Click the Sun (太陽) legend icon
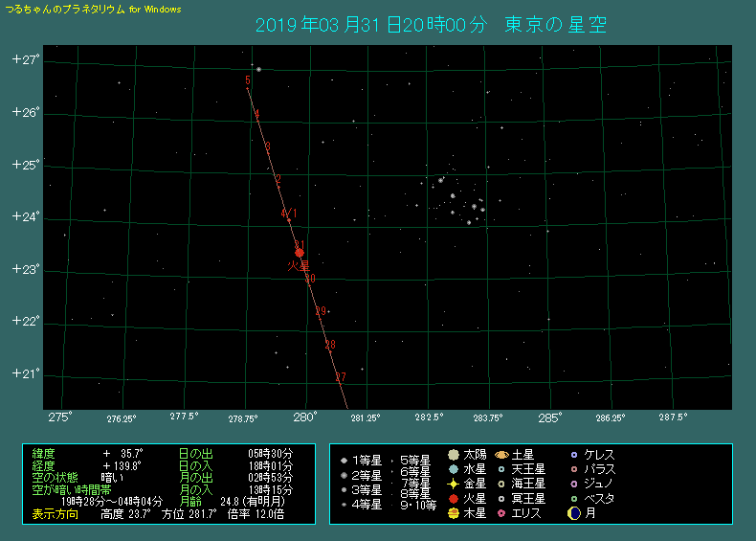This screenshot has width=756, height=541. coord(454,455)
